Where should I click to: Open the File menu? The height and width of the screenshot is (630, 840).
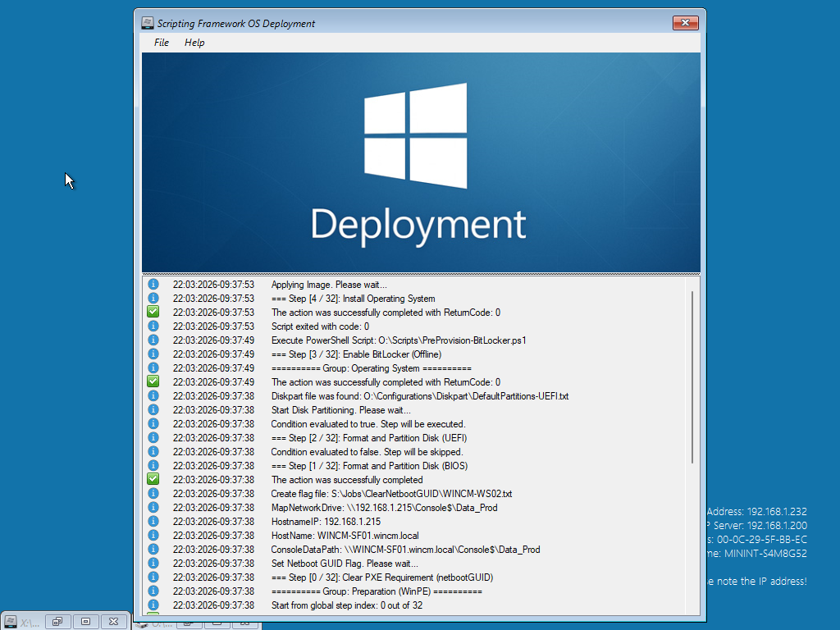pyautogui.click(x=162, y=43)
